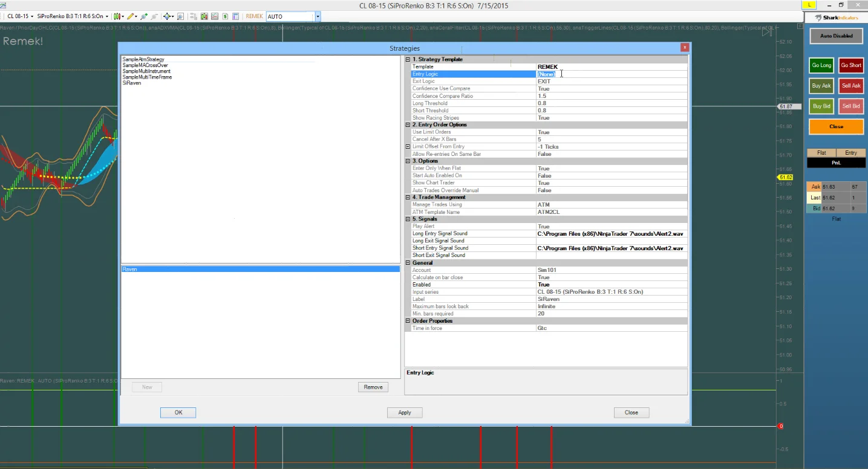
Task: Toggle the Show Racing Stripes value
Action: click(x=612, y=117)
